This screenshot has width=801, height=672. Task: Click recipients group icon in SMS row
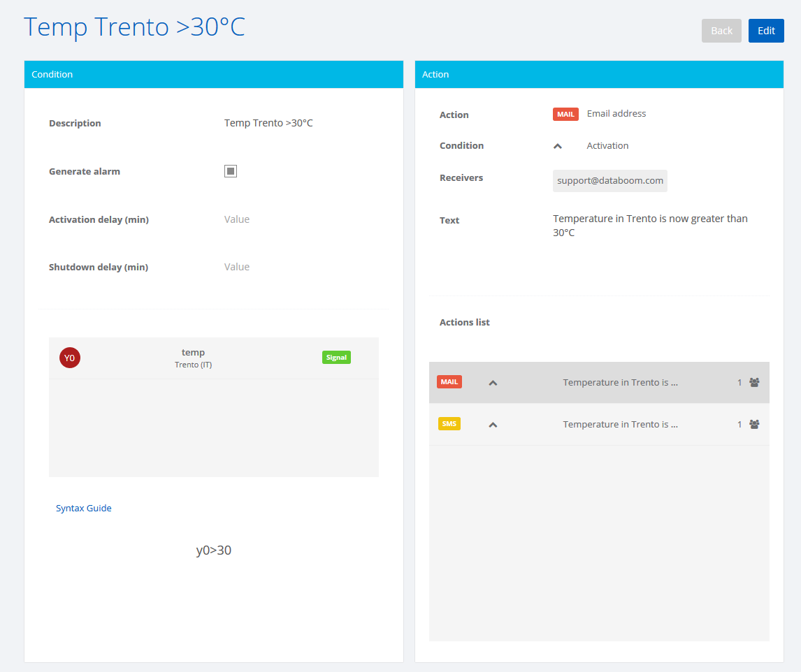754,424
